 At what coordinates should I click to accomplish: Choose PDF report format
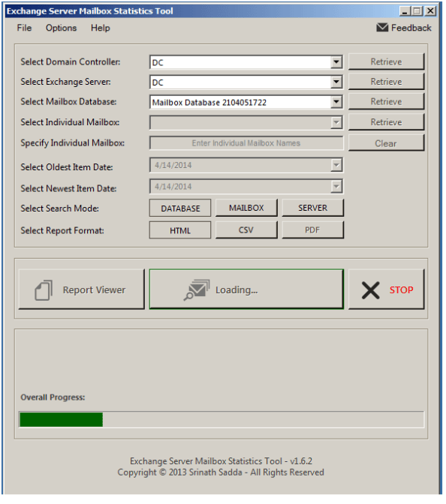pyautogui.click(x=313, y=230)
